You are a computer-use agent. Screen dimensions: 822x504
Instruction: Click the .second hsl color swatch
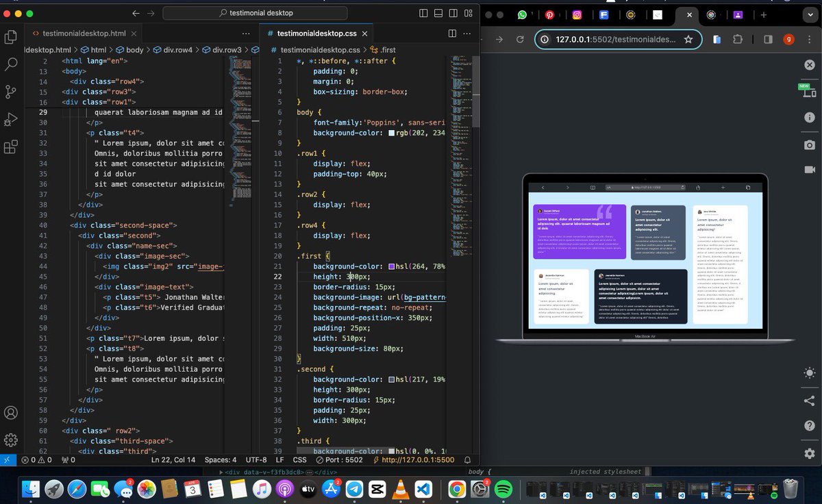point(391,379)
